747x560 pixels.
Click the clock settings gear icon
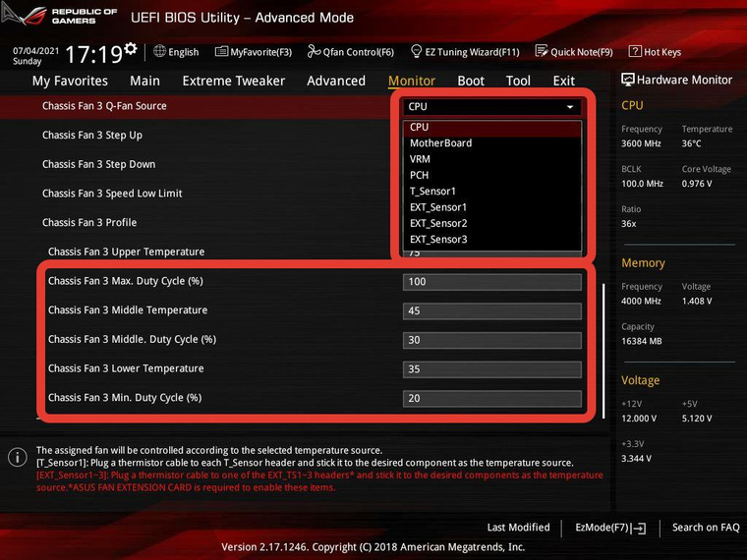point(131,48)
